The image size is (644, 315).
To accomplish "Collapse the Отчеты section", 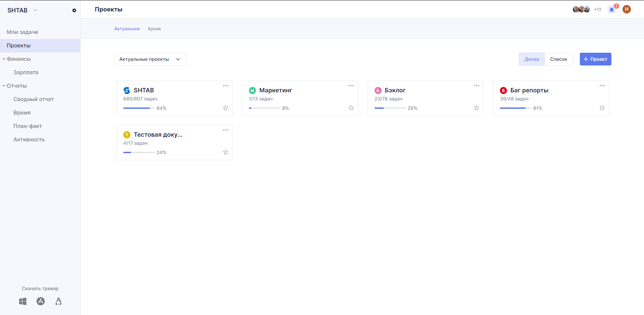I will click(4, 86).
